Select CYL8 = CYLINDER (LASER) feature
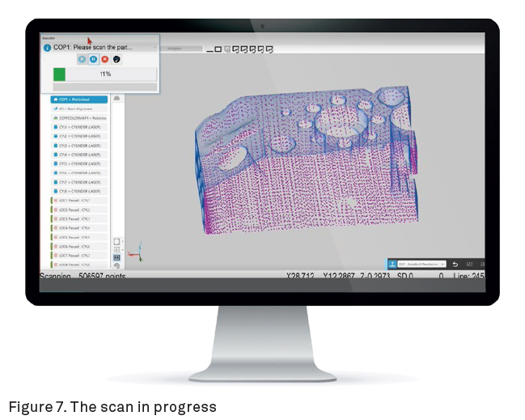Screen dimensions: 525x420 click(79, 191)
